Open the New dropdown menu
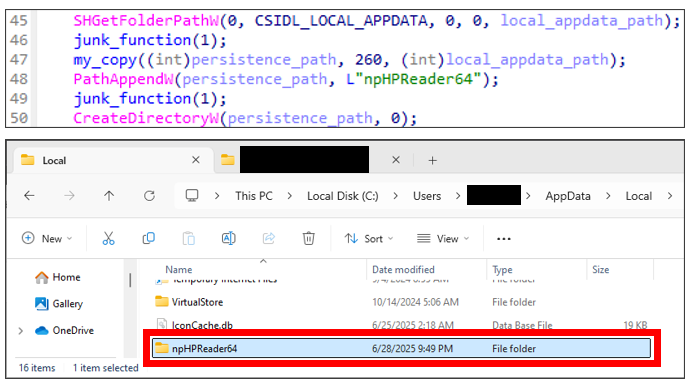 [47, 238]
